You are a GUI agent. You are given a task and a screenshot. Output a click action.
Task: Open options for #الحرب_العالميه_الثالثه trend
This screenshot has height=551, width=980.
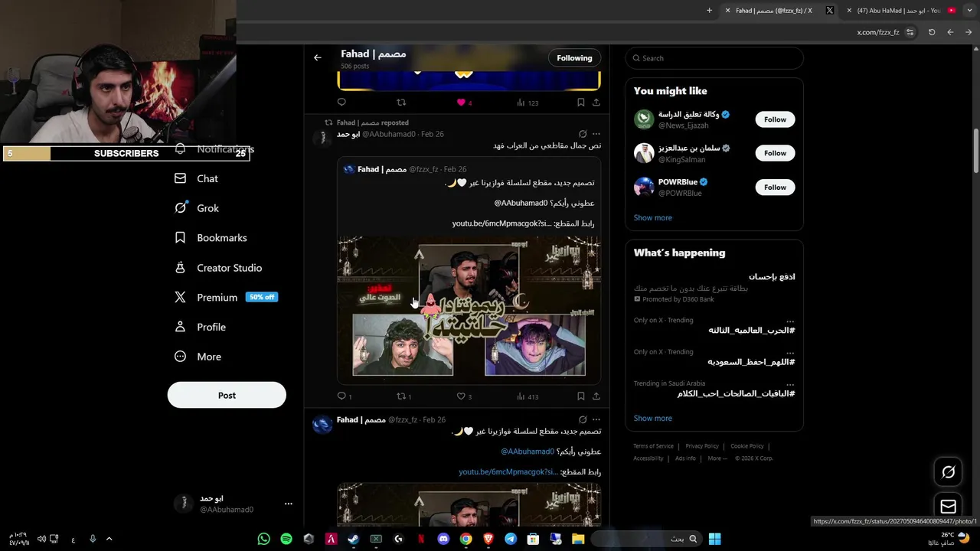[x=790, y=321]
